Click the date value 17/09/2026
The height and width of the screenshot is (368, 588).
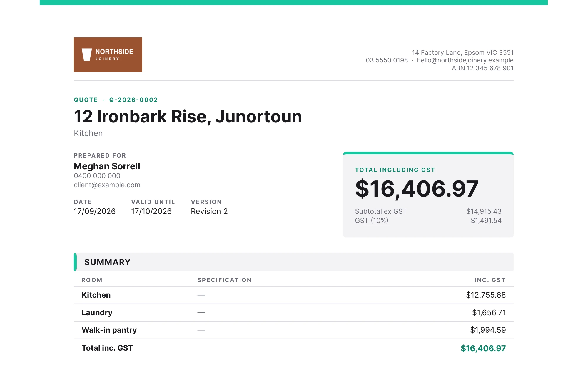95,211
